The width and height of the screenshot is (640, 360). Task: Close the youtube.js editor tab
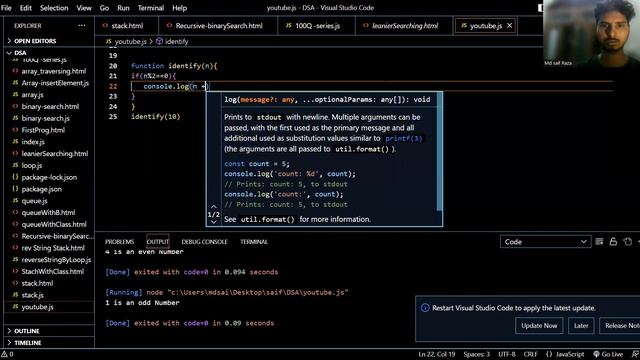click(509, 26)
